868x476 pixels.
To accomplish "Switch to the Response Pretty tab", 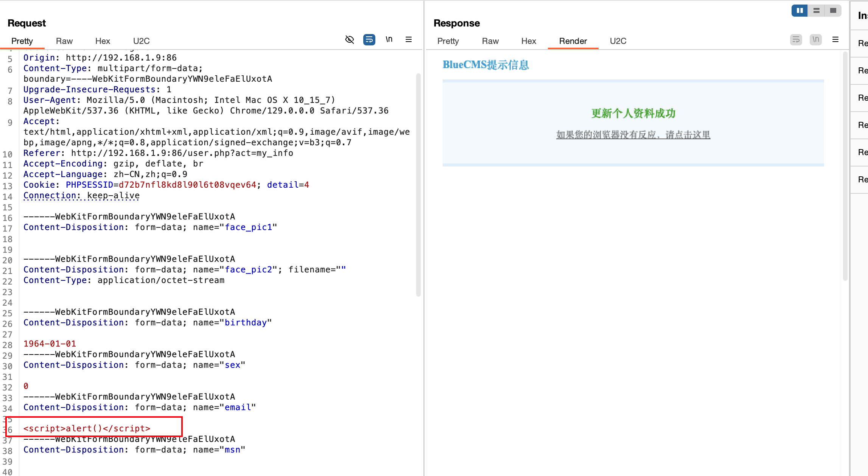I will click(448, 41).
